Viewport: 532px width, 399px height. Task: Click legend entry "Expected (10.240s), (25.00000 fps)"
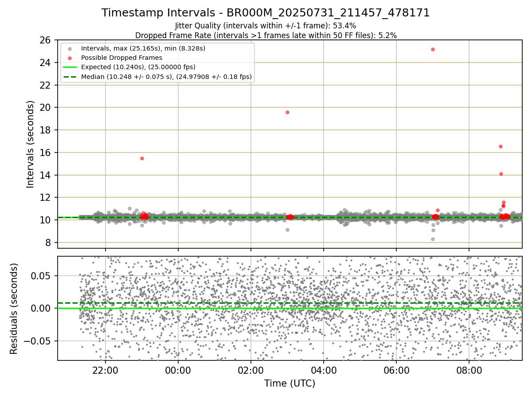(x=138, y=67)
